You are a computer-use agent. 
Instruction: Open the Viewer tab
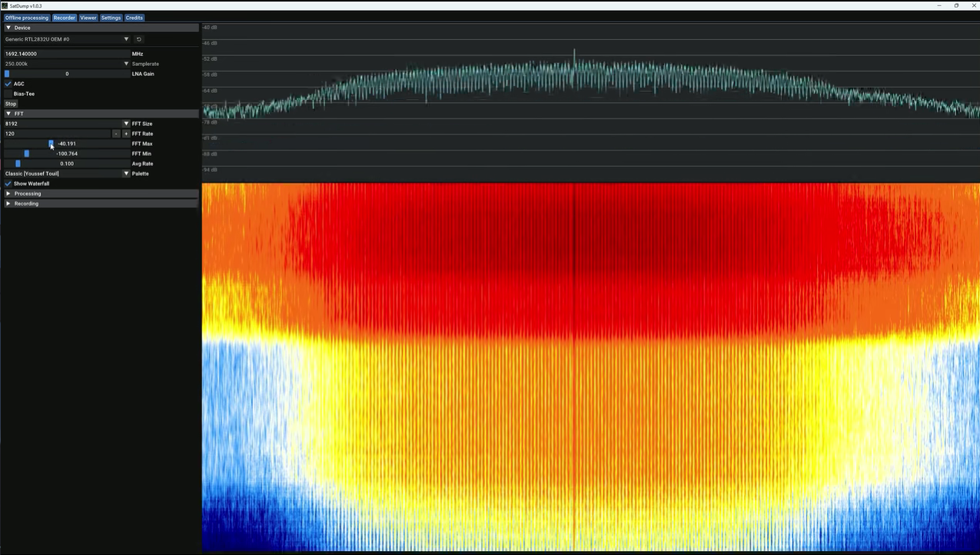click(x=88, y=18)
